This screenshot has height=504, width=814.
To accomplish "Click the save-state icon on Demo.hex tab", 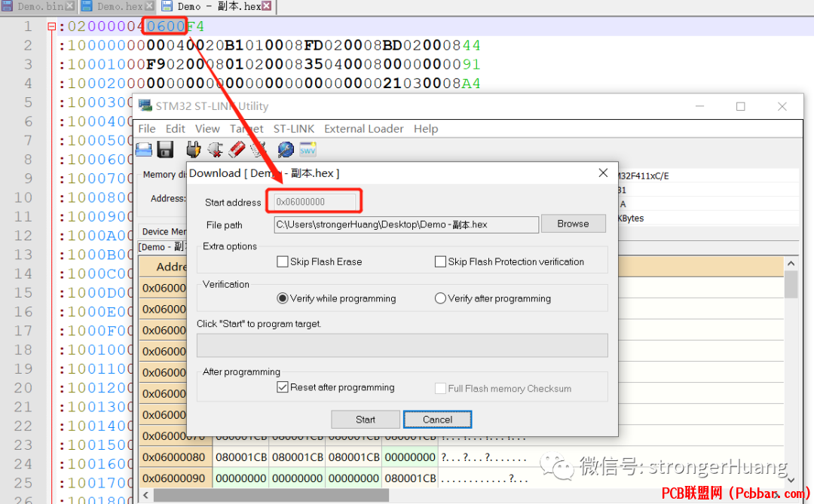I will pos(87,6).
